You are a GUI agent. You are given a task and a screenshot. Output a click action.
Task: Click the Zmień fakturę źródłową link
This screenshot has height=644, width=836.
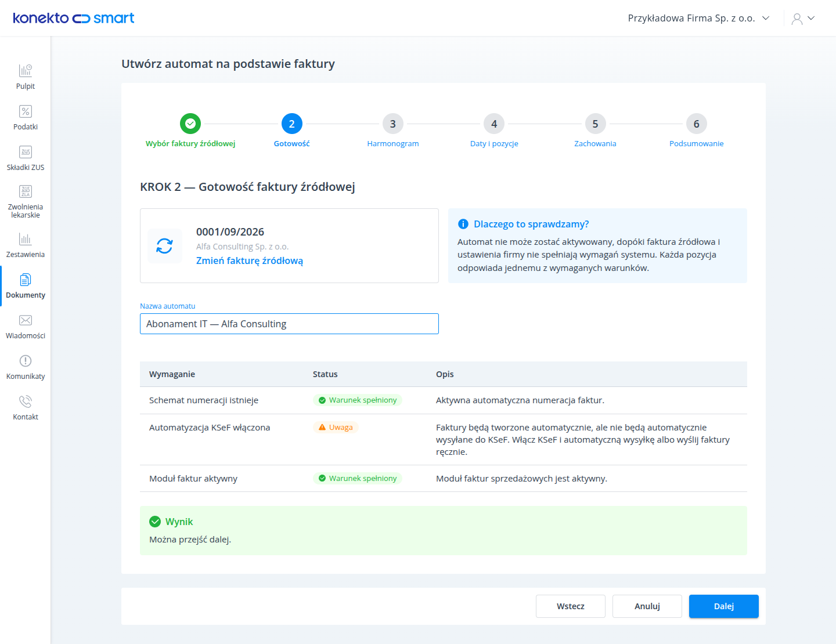(x=250, y=261)
